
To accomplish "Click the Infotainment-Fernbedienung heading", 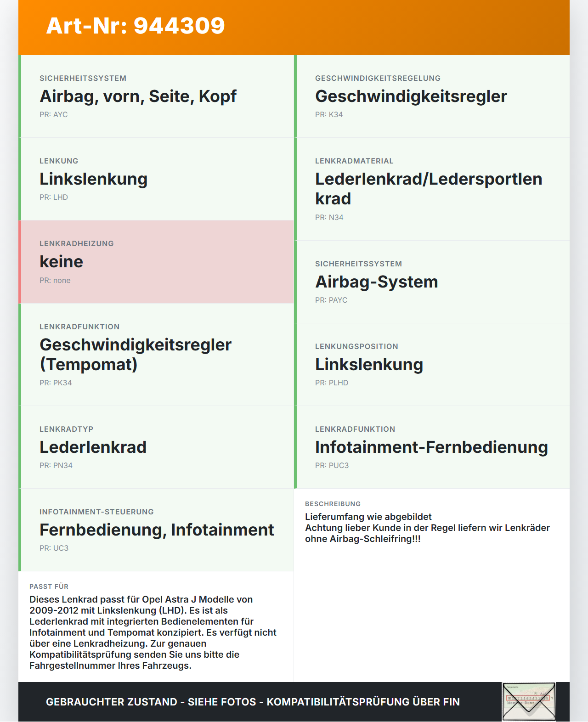I will (x=431, y=447).
